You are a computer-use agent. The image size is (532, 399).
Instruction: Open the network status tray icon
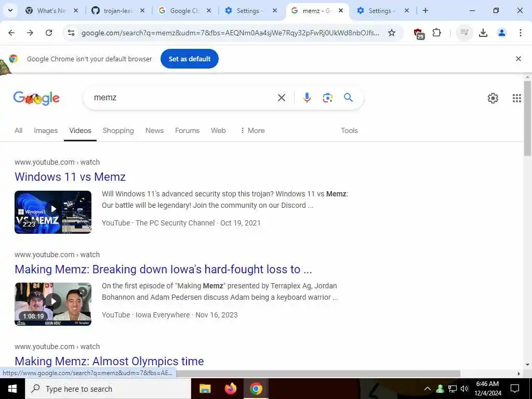click(453, 389)
